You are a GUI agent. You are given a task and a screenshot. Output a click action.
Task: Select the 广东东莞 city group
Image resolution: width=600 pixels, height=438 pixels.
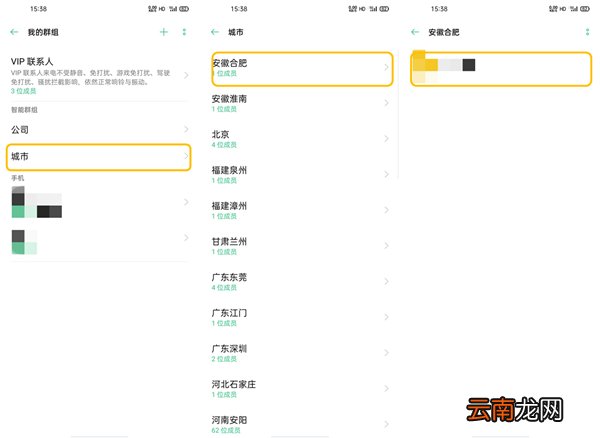click(x=302, y=282)
